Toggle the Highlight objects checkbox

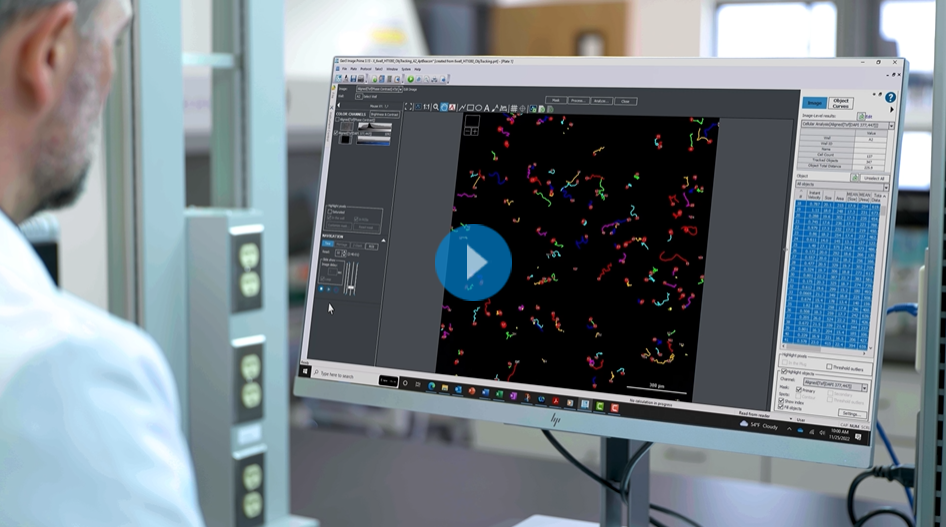tap(784, 371)
